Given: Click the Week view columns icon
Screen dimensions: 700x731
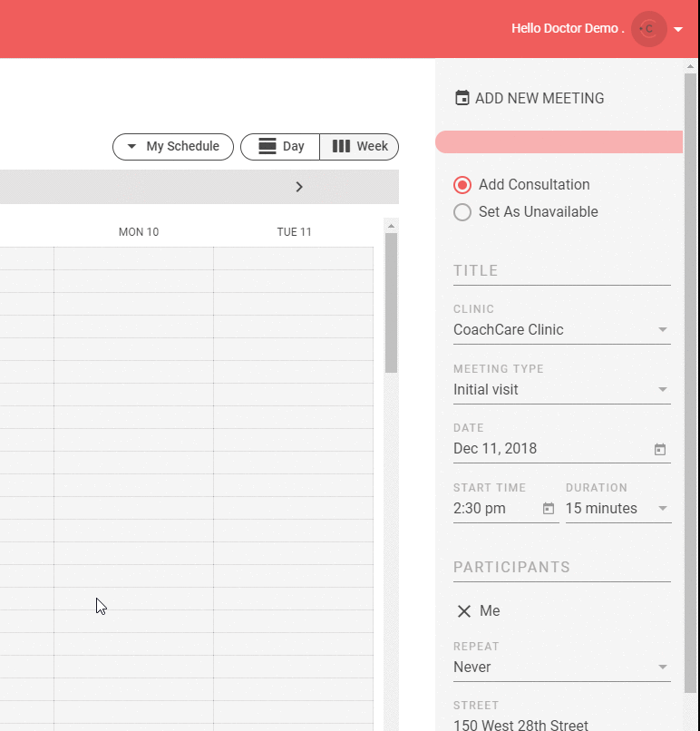Looking at the screenshot, I should (342, 146).
